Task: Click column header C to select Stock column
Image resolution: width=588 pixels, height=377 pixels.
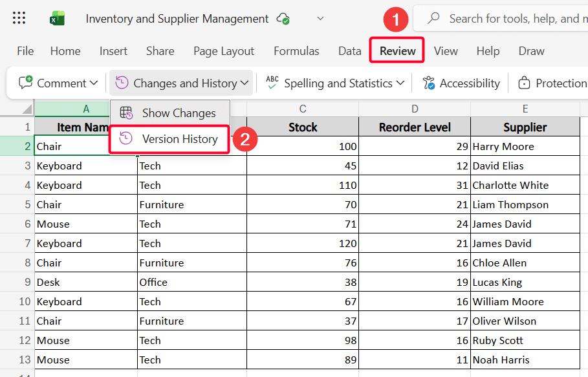Action: click(x=301, y=108)
